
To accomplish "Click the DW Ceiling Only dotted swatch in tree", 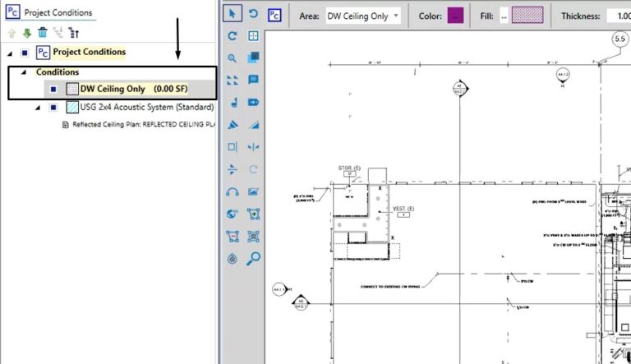I will point(72,89).
